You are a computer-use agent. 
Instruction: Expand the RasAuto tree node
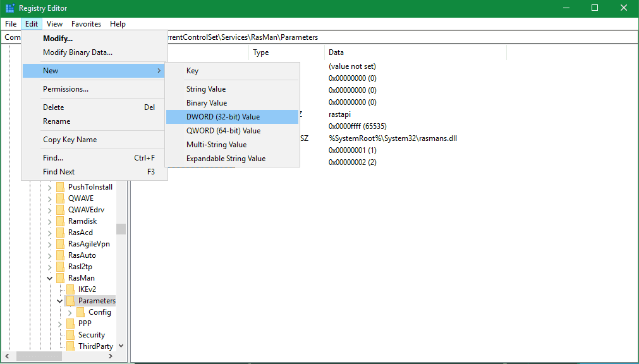50,255
